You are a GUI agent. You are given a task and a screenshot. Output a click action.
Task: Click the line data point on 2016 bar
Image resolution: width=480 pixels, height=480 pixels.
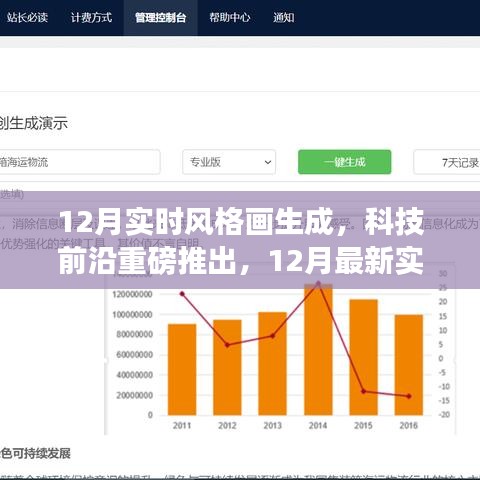click(x=409, y=396)
